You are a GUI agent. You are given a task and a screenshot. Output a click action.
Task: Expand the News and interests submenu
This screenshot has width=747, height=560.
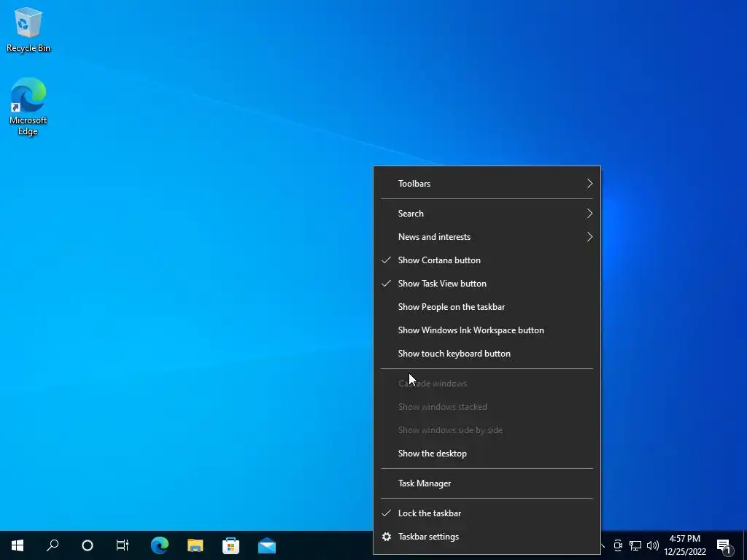(487, 237)
